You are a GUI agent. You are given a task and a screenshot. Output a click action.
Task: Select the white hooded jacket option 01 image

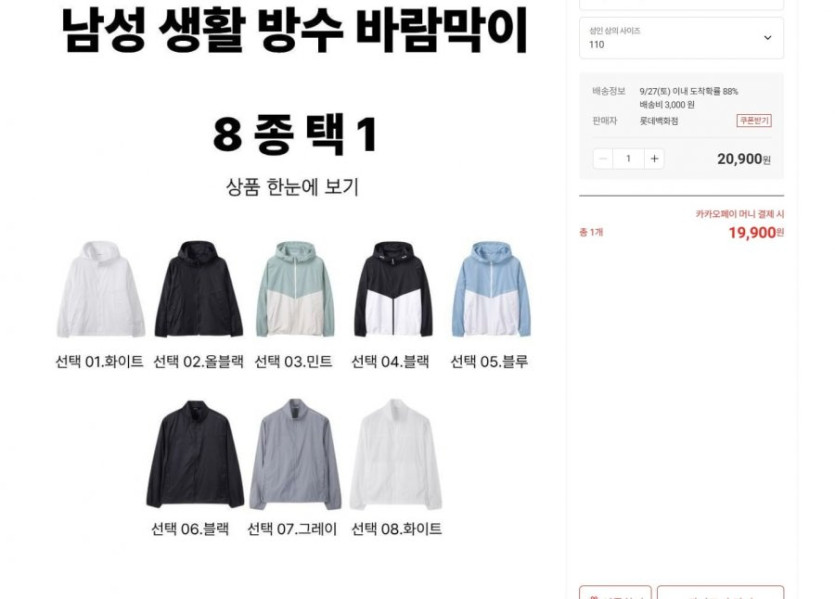(x=101, y=289)
